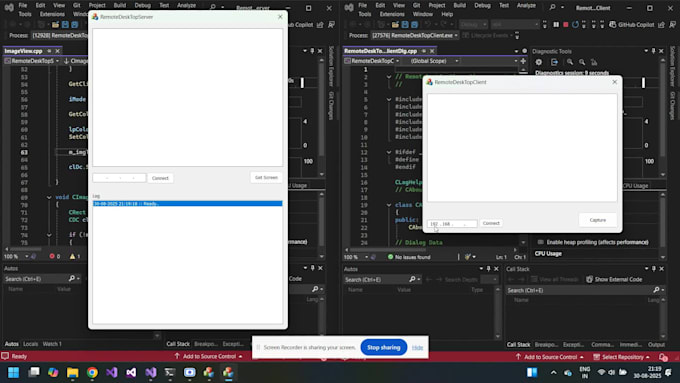Collapse the #ifdef block at line 12

389,152
